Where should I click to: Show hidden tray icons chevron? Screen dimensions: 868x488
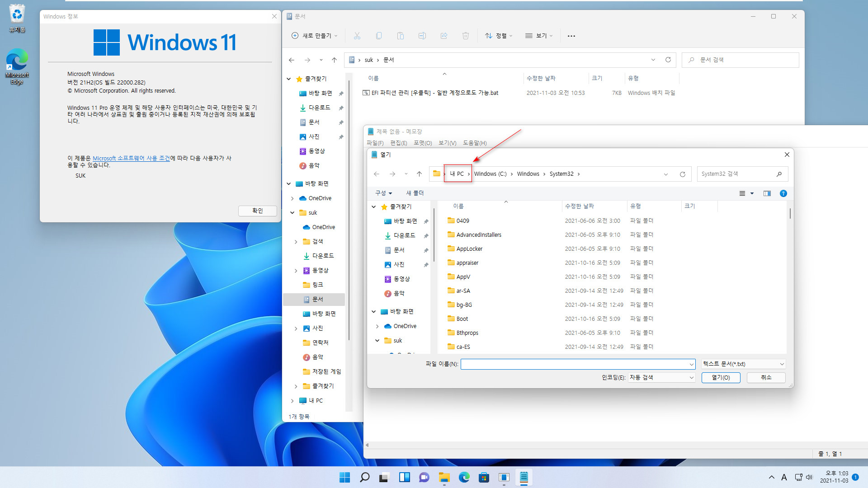pos(771,477)
